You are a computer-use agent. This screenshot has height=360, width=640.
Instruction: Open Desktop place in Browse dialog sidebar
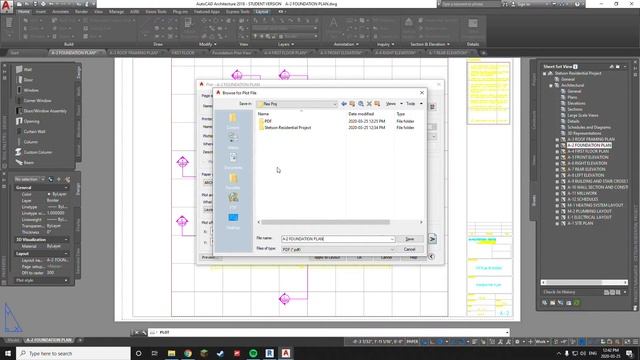[x=233, y=221]
